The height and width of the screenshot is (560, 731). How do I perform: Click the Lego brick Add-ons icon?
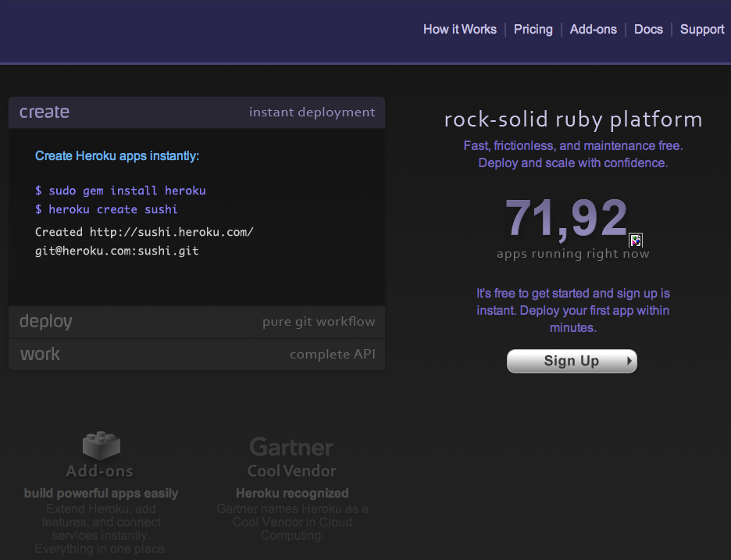pyautogui.click(x=101, y=445)
